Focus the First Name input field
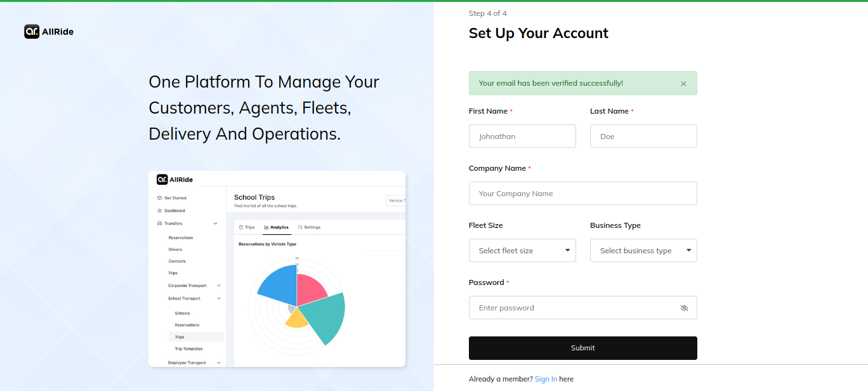 coord(522,136)
